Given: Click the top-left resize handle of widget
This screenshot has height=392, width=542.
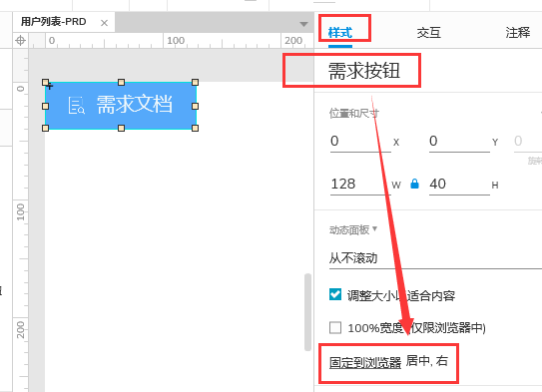Looking at the screenshot, I should [45, 82].
